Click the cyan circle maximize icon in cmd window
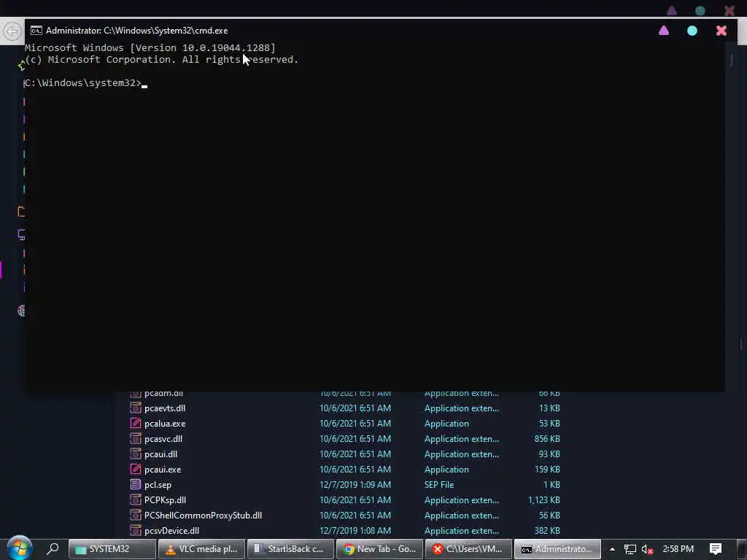This screenshot has height=560, width=747. 692,31
